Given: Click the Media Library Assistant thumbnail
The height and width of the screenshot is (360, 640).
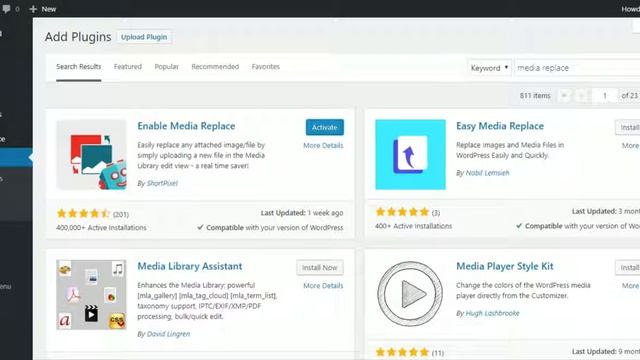Looking at the screenshot, I should click(x=91, y=295).
